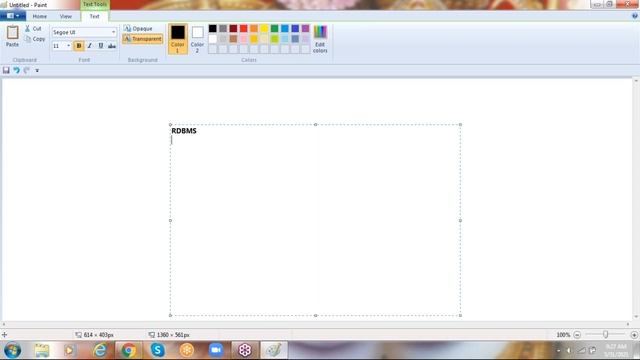
Task: Switch to the Text ribbon tab
Action: pyautogui.click(x=94, y=16)
